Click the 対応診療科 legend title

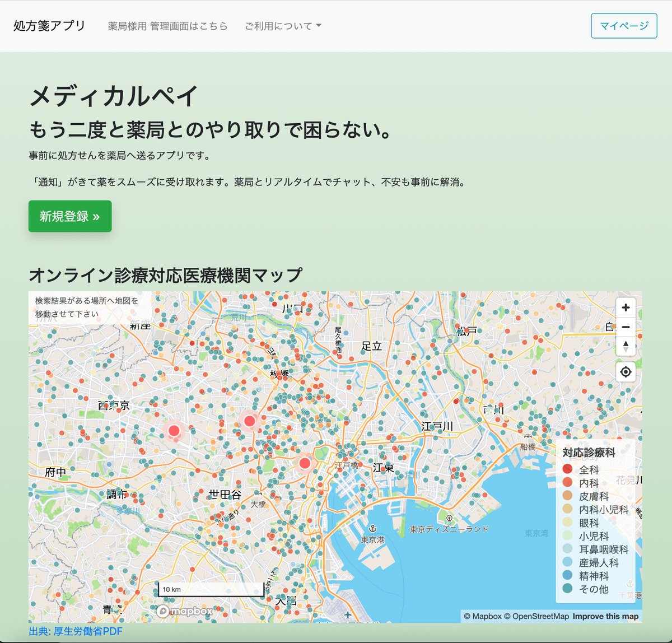point(589,453)
